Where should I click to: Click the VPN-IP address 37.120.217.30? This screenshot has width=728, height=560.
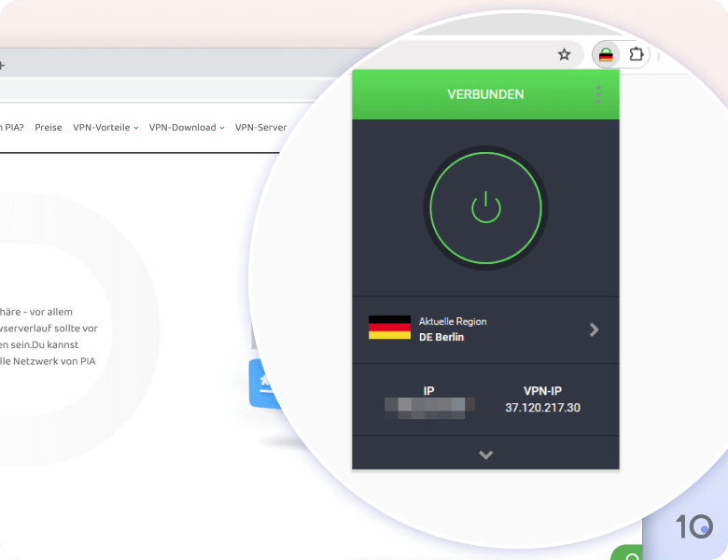point(543,408)
